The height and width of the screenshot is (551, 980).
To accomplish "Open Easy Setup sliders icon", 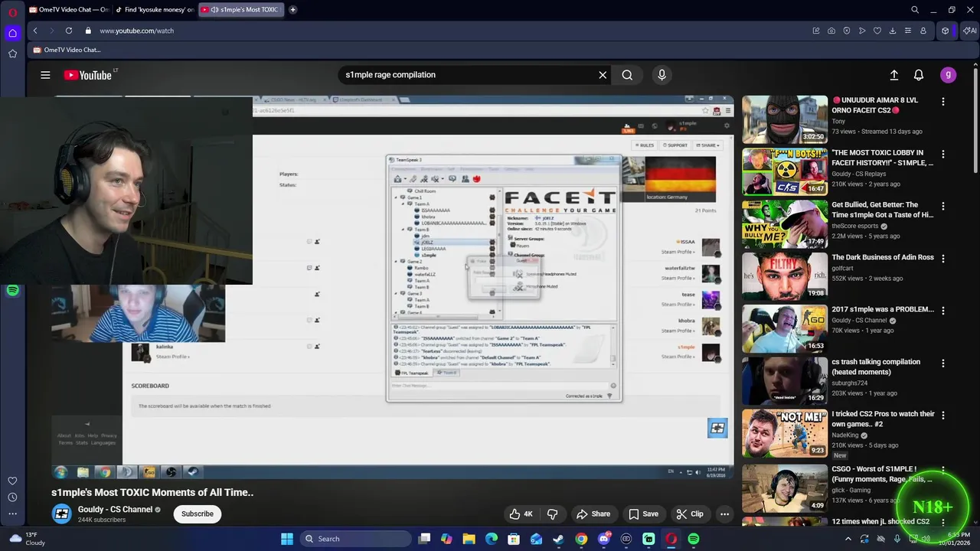I will click(x=908, y=31).
